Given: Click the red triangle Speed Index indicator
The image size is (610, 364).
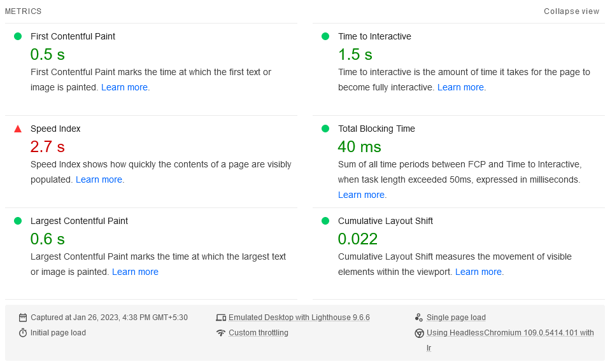Looking at the screenshot, I should point(18,129).
